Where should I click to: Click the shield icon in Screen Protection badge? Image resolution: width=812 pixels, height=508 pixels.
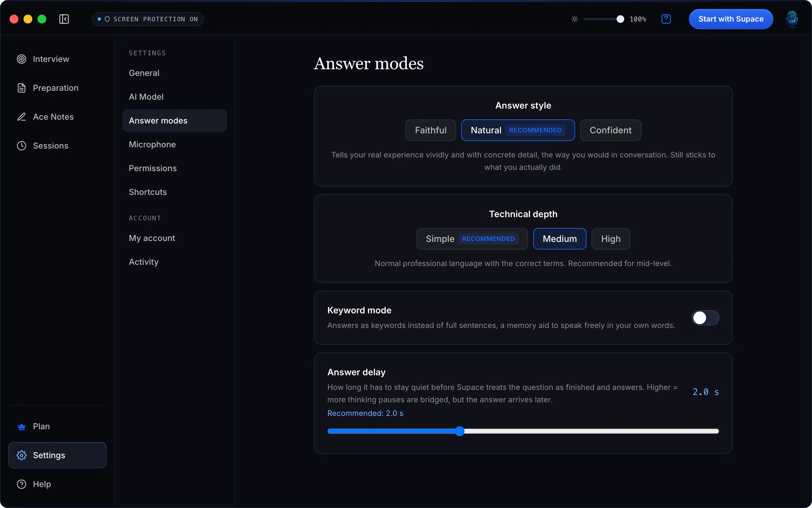click(107, 19)
